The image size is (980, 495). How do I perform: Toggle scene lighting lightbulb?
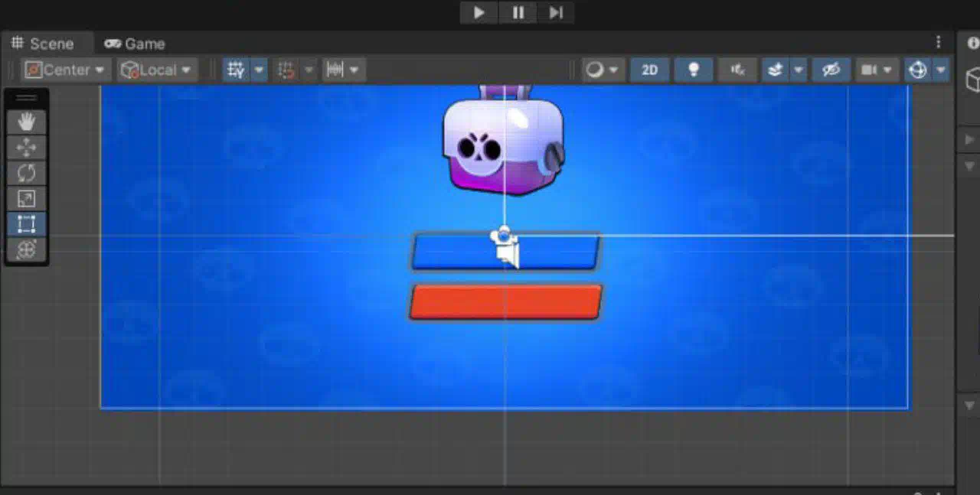point(694,70)
